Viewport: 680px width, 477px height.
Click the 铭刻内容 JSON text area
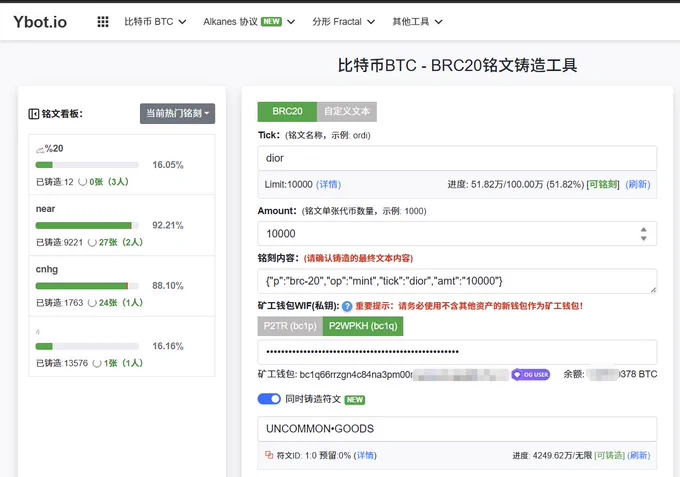(457, 281)
